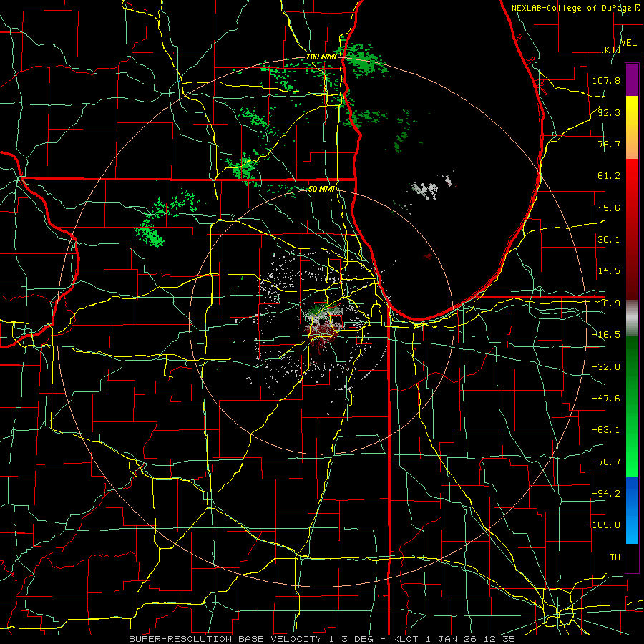
Task: Click the 30.1 scale value
Action: tap(609, 240)
